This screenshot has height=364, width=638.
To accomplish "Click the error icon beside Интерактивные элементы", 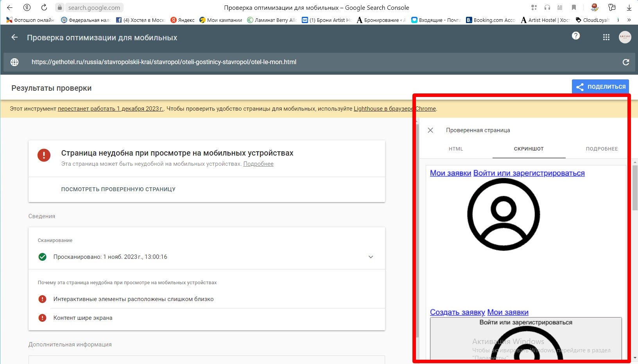I will (43, 299).
